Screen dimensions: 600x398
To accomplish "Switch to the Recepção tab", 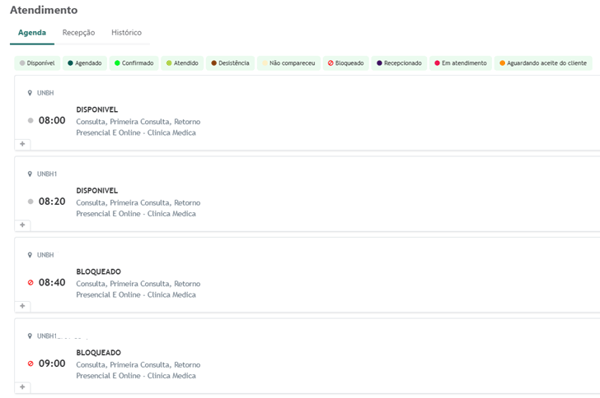I will [78, 33].
